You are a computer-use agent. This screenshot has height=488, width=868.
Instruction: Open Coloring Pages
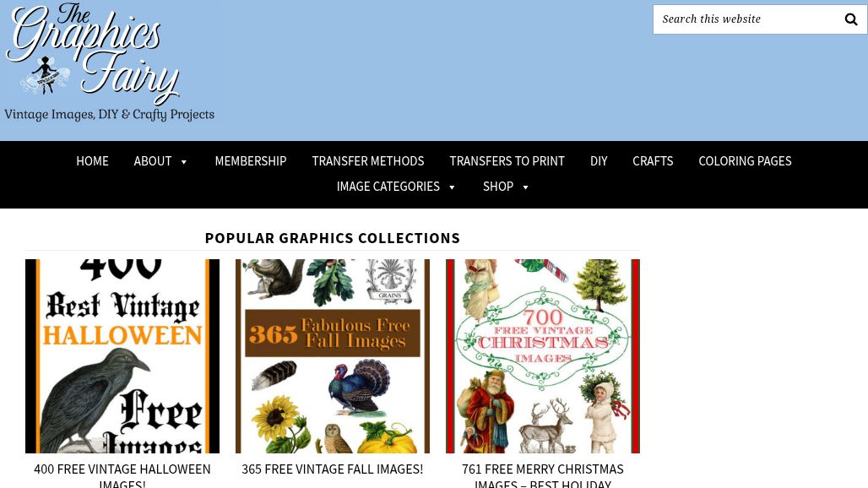(745, 161)
